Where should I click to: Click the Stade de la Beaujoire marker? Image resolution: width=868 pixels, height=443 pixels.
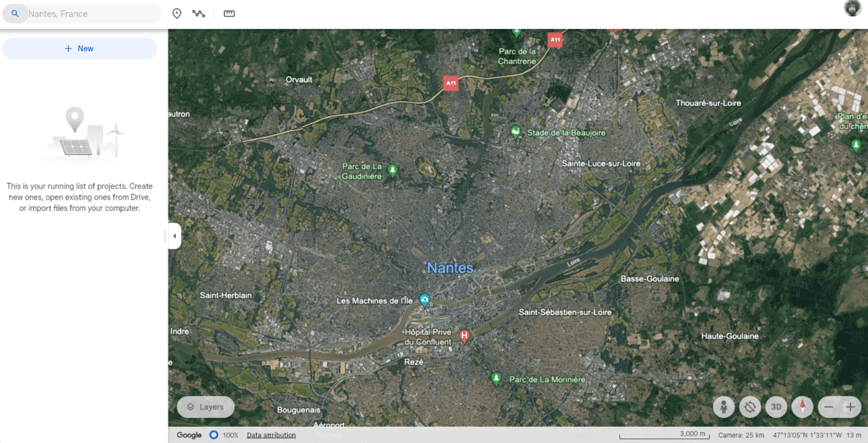pos(516,131)
